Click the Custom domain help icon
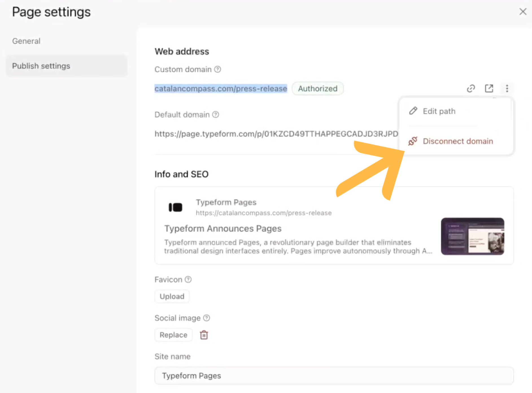The height and width of the screenshot is (393, 532). coord(217,69)
